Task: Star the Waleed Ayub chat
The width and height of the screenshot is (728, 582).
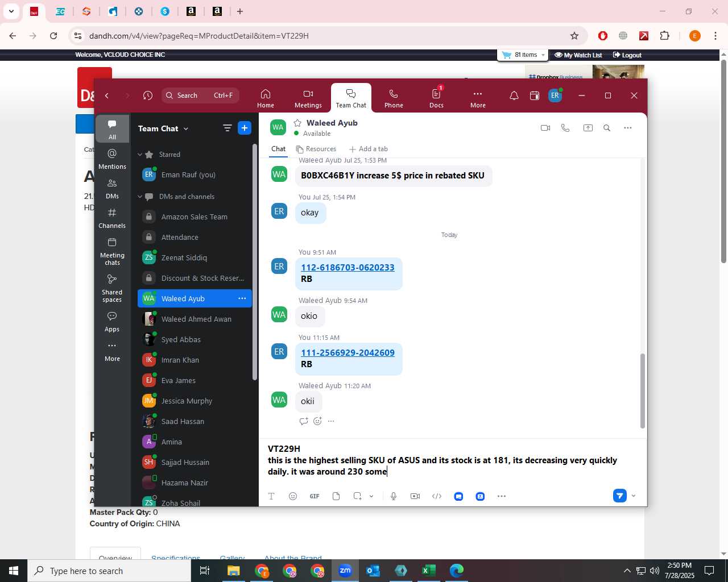Action: coord(297,123)
